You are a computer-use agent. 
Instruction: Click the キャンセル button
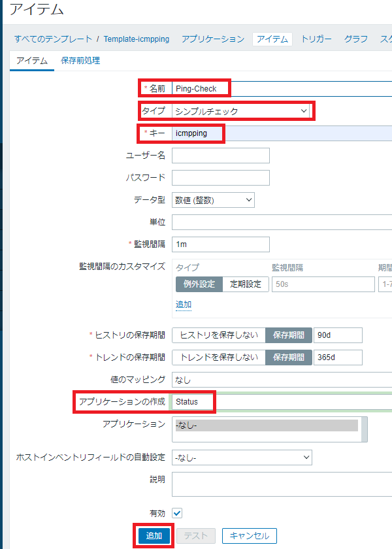250,536
